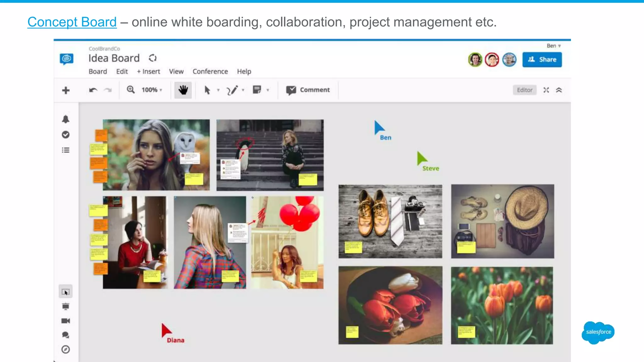
Task: Open the tasks checkmark icon in sidebar
Action: [65, 135]
